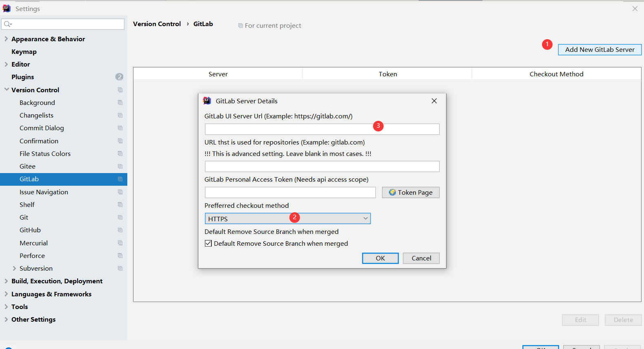Click the Token column header
644x349 pixels.
(x=387, y=74)
